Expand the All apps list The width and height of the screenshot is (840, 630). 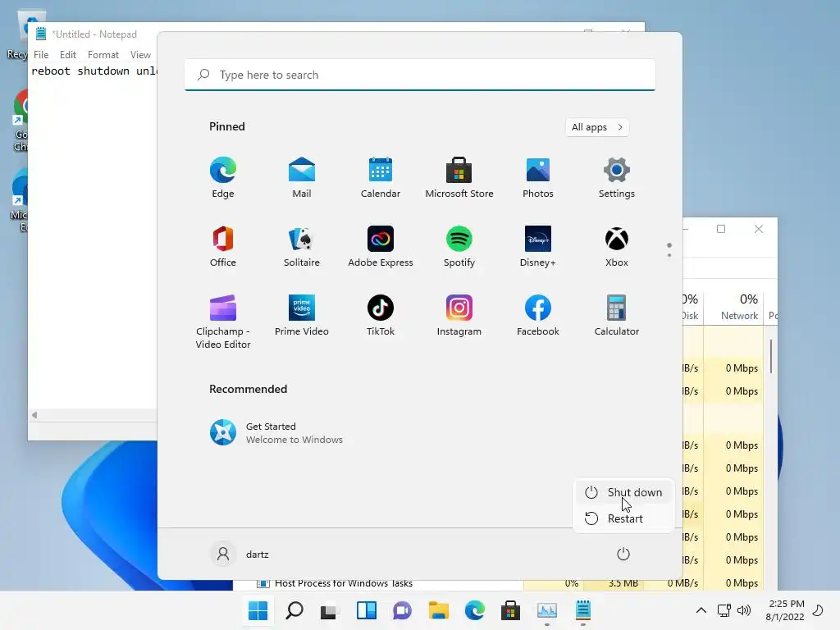pos(597,127)
